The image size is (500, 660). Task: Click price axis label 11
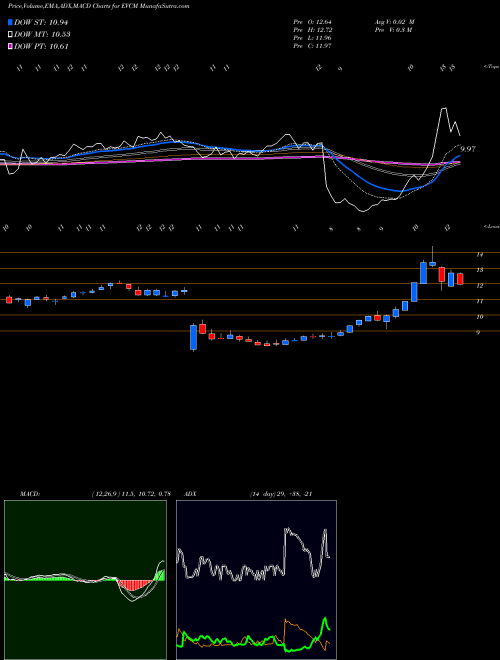coord(479,301)
